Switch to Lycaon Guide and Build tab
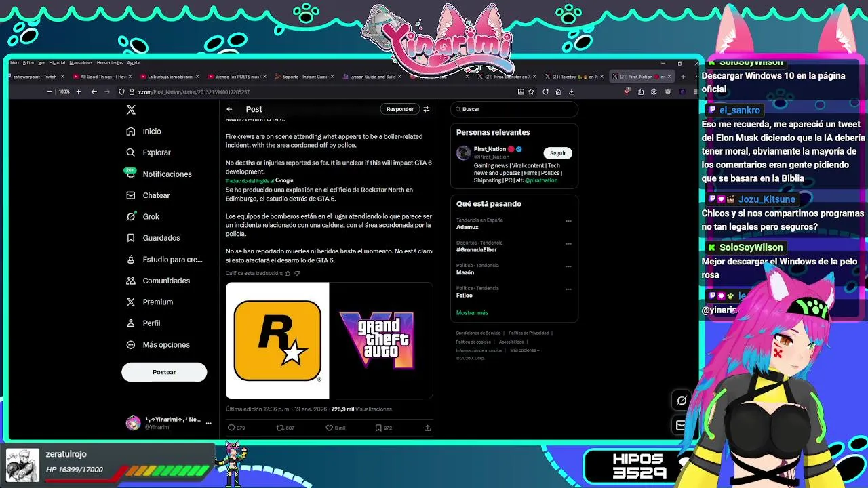The height and width of the screenshot is (488, 868). pyautogui.click(x=372, y=77)
